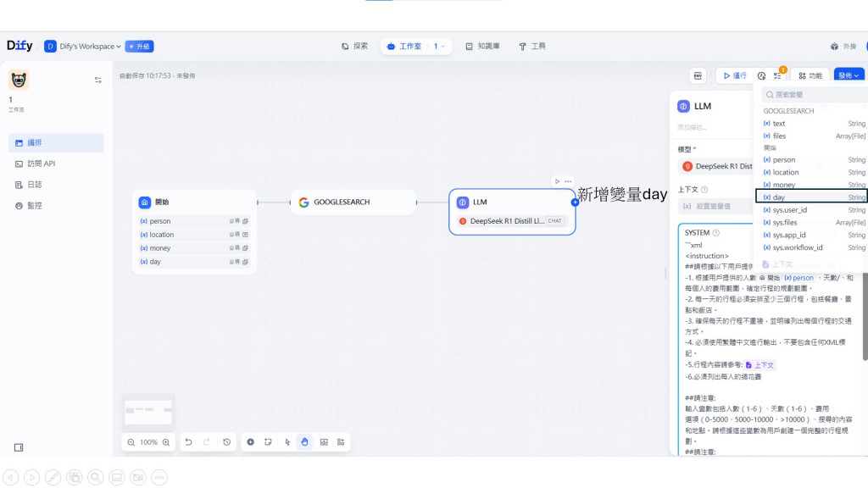Click the Dify logo
The image size is (868, 488).
tap(19, 46)
